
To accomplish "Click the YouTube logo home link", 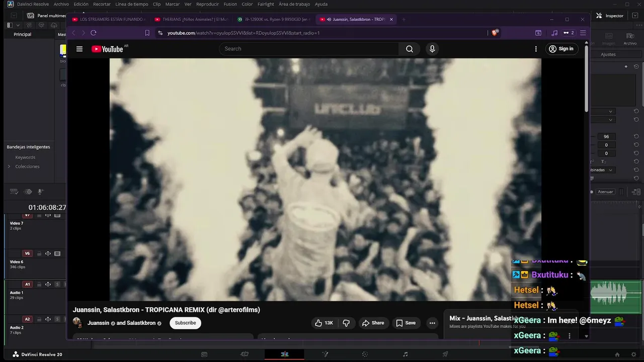I will (107, 49).
